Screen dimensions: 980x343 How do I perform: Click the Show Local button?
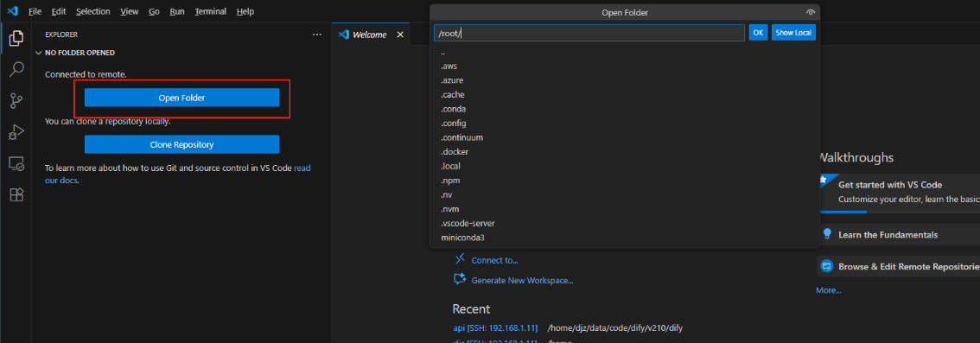pos(793,33)
